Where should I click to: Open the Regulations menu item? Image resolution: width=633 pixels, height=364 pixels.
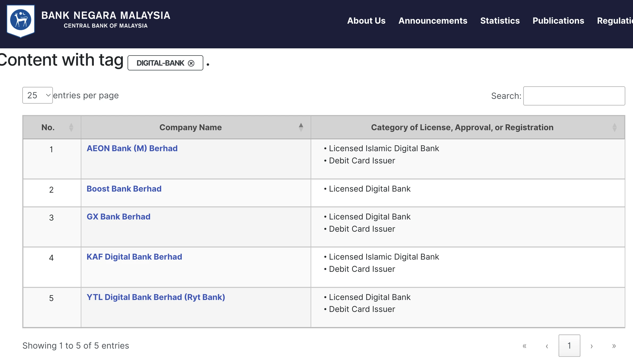pyautogui.click(x=615, y=21)
